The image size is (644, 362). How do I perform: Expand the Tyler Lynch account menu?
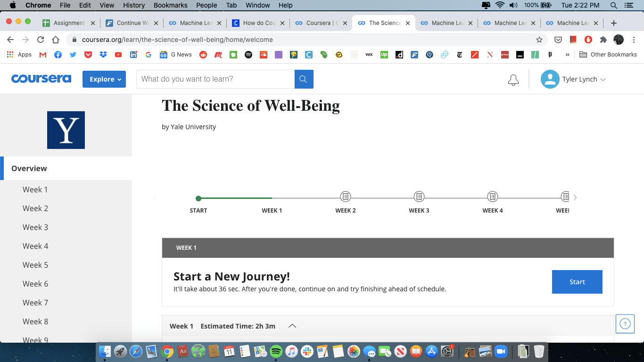603,80
